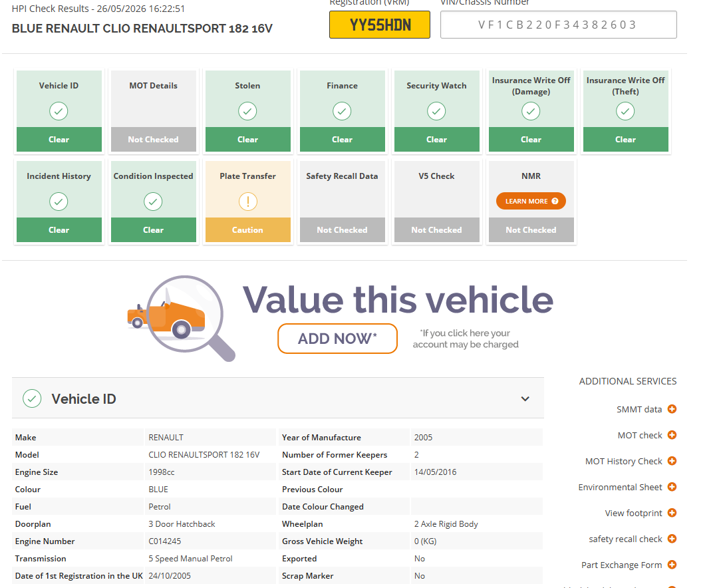This screenshot has width=719, height=588.
Task: Click the Plate Transfer Caution bar
Action: [247, 229]
